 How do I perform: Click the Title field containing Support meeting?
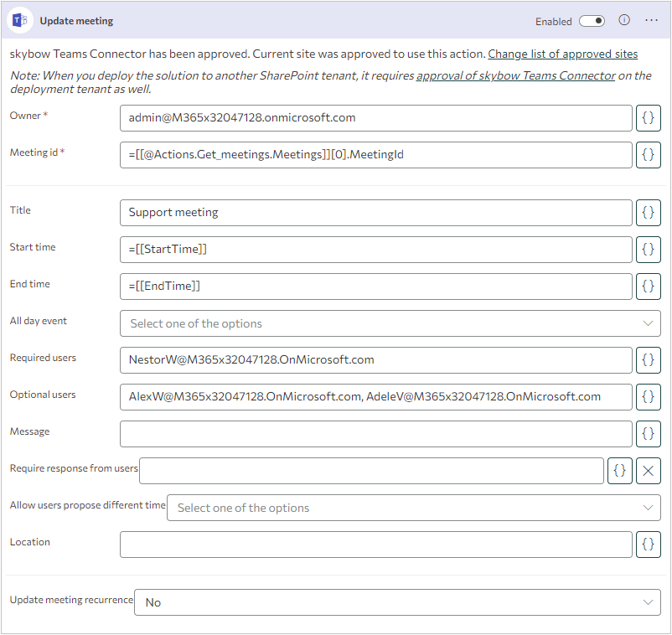(376, 213)
